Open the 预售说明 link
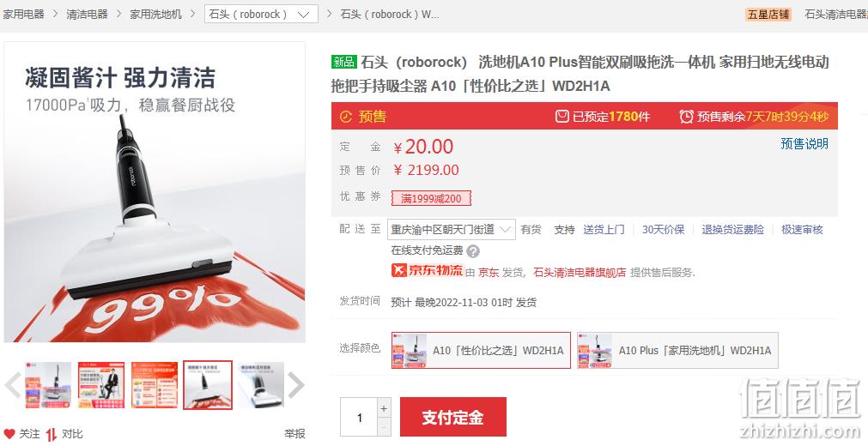868x446 pixels. tap(804, 144)
